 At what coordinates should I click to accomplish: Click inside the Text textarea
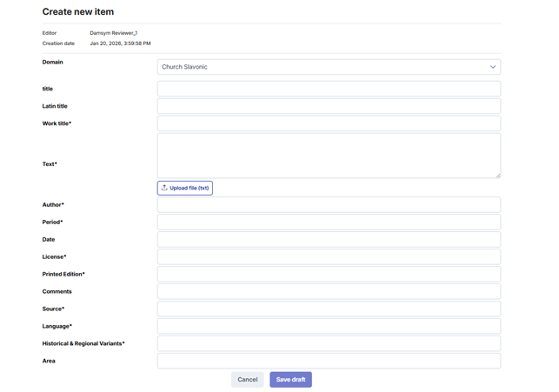coord(329,156)
